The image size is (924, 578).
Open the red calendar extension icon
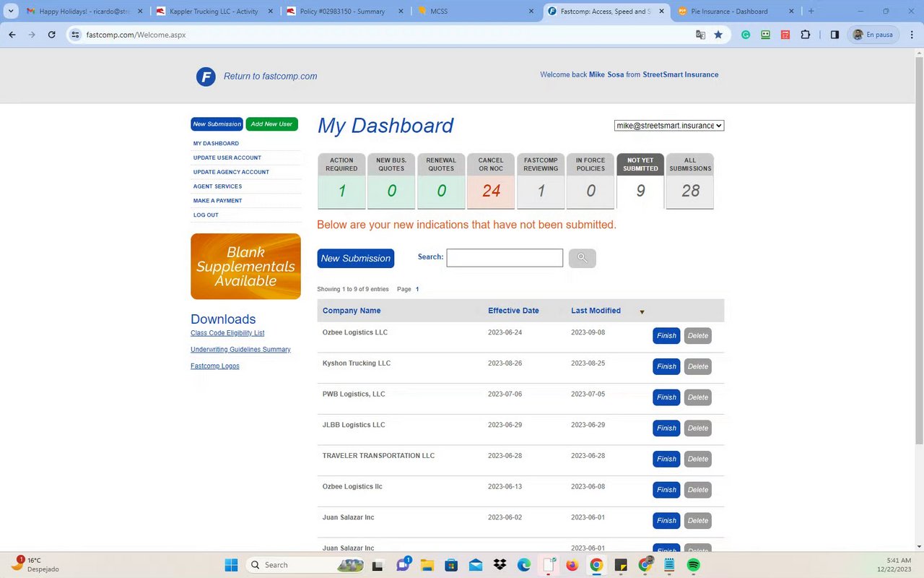point(785,35)
